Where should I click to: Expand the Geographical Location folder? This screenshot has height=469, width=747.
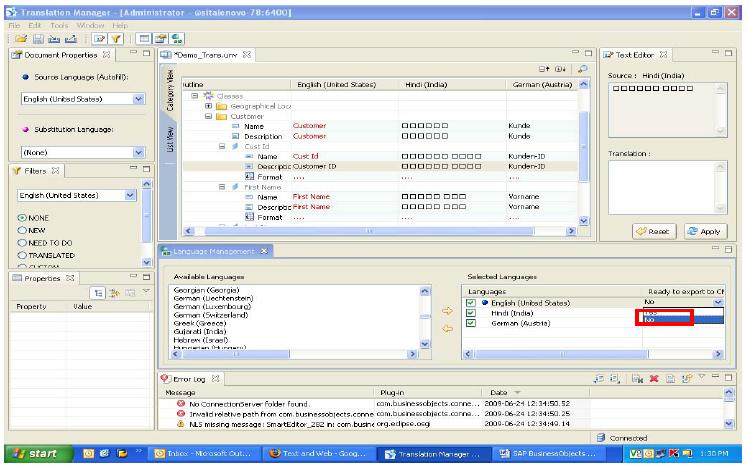[208, 106]
